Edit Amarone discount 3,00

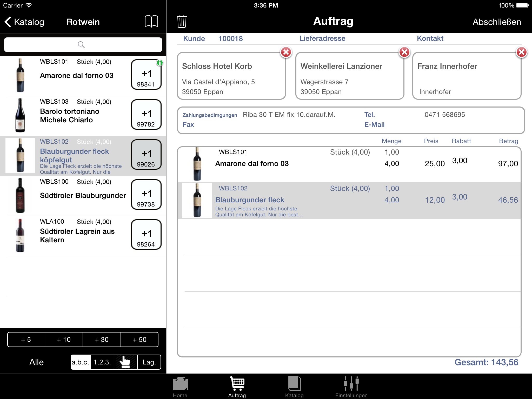pos(460,161)
